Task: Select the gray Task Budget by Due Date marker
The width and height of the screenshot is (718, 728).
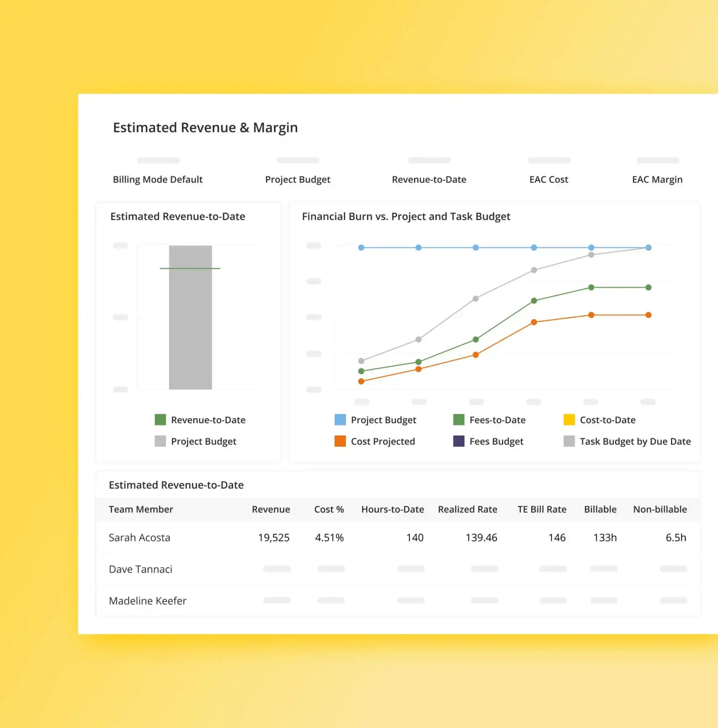Action: click(570, 441)
